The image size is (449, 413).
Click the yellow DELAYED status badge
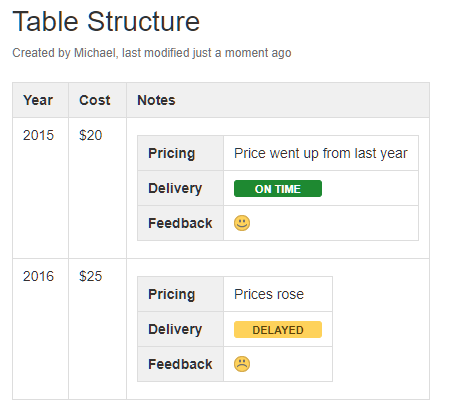tap(278, 330)
